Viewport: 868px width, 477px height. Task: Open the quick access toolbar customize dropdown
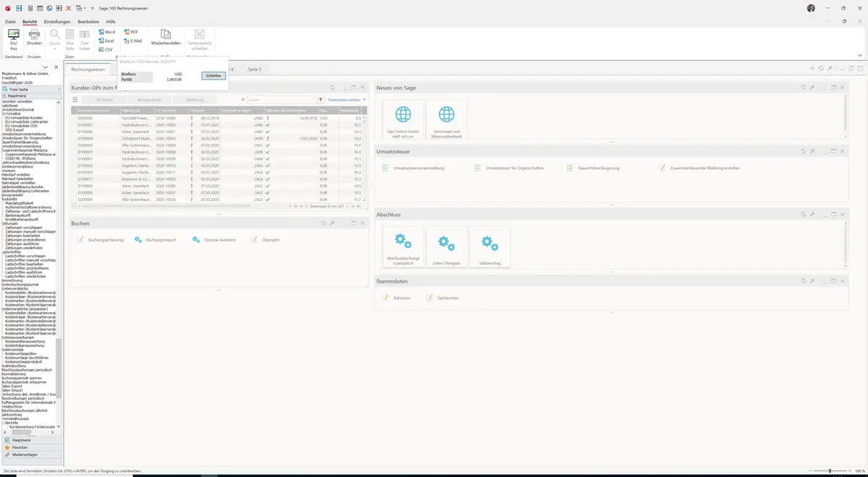93,8
